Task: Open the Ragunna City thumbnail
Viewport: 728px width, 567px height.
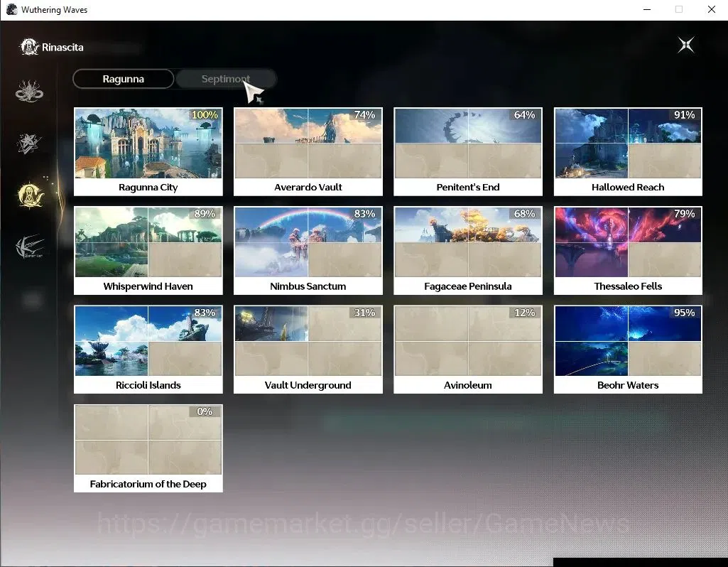Action: point(148,144)
